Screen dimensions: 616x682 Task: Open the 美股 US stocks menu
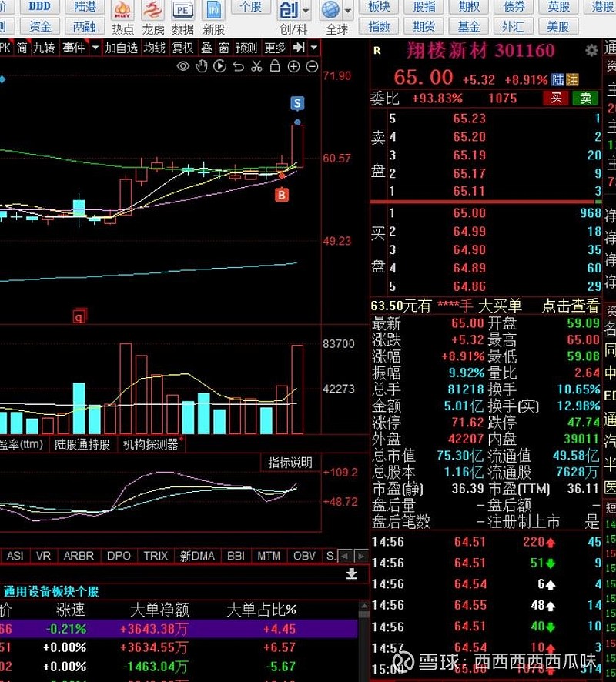pos(558,27)
